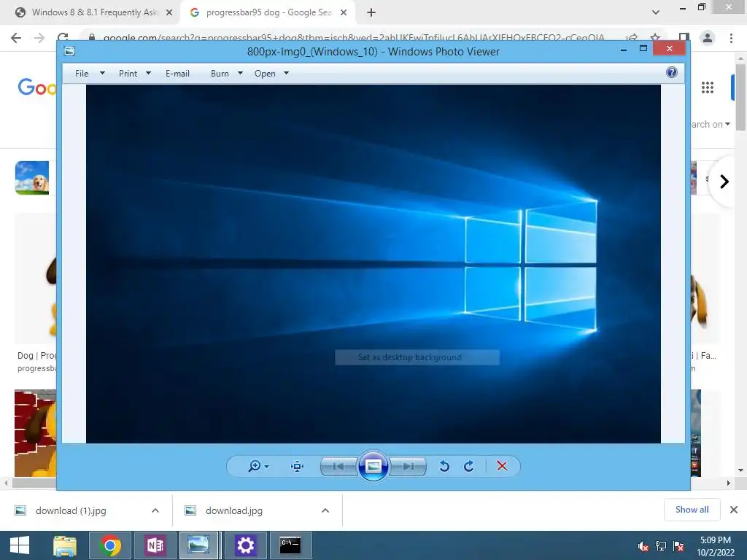747x560 pixels.
Task: Click the Windows Start button
Action: pos(19,545)
